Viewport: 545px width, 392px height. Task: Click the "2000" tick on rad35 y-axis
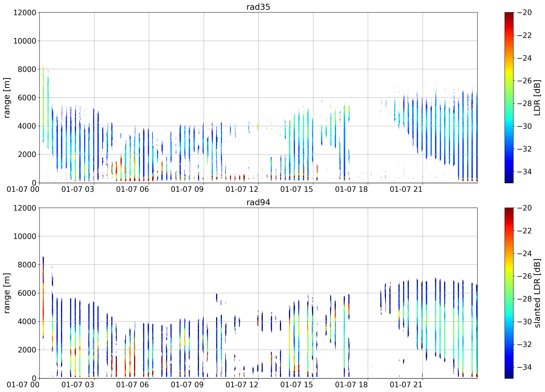27,155
